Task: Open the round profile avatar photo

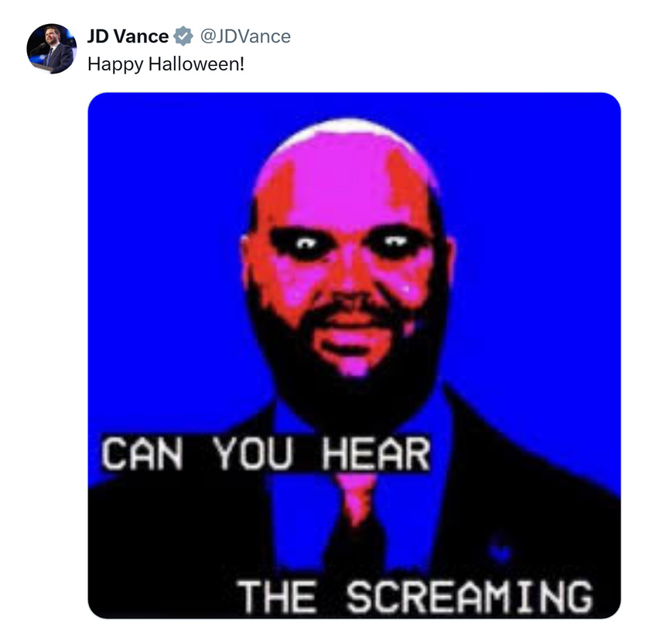Action: pyautogui.click(x=51, y=49)
